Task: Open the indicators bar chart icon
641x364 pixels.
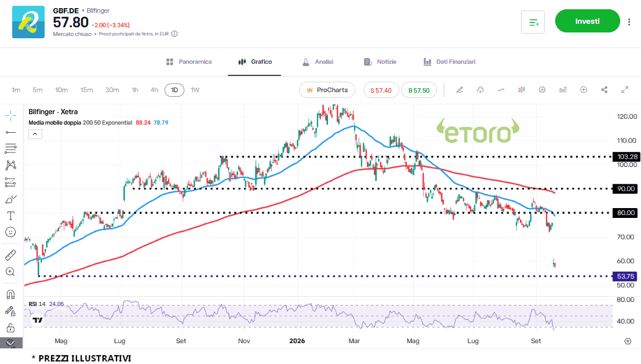Action: coord(563,90)
